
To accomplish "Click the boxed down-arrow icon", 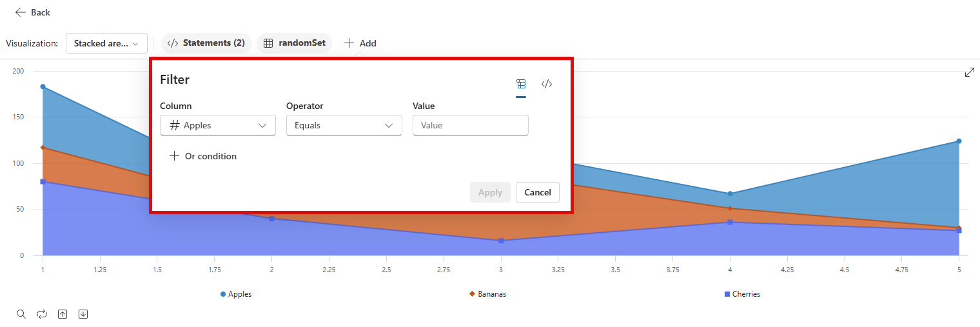I will (x=83, y=314).
